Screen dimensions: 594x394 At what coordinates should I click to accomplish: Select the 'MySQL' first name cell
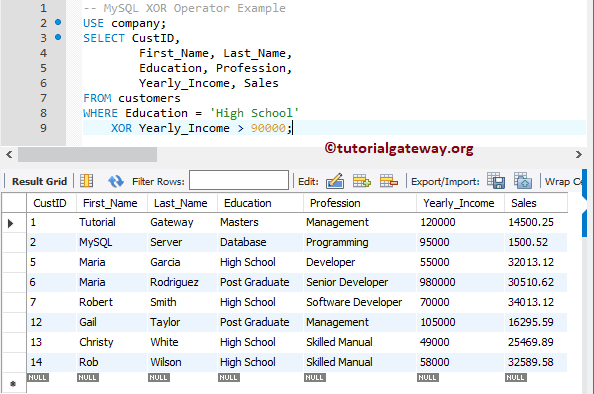tap(111, 242)
